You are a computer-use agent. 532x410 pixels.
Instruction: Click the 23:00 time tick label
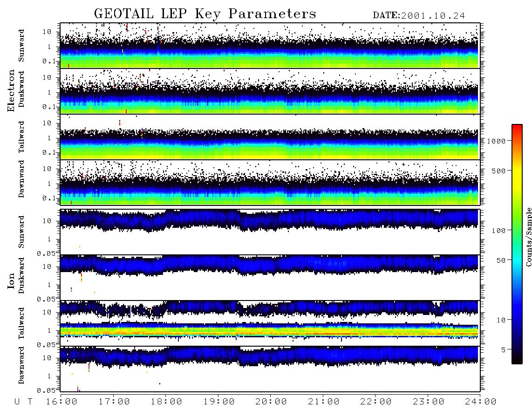tap(428, 402)
